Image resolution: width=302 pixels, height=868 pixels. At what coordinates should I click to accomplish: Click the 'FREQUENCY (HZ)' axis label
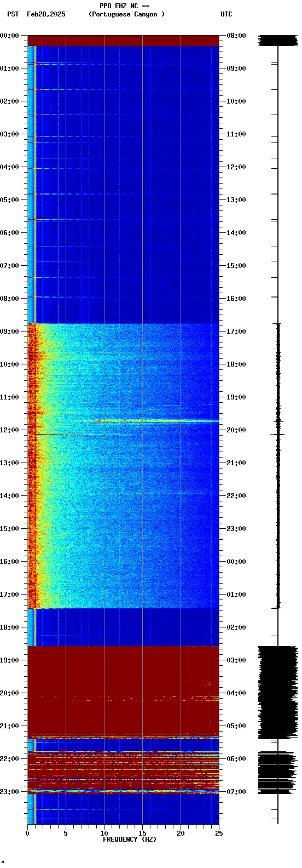[x=130, y=840]
